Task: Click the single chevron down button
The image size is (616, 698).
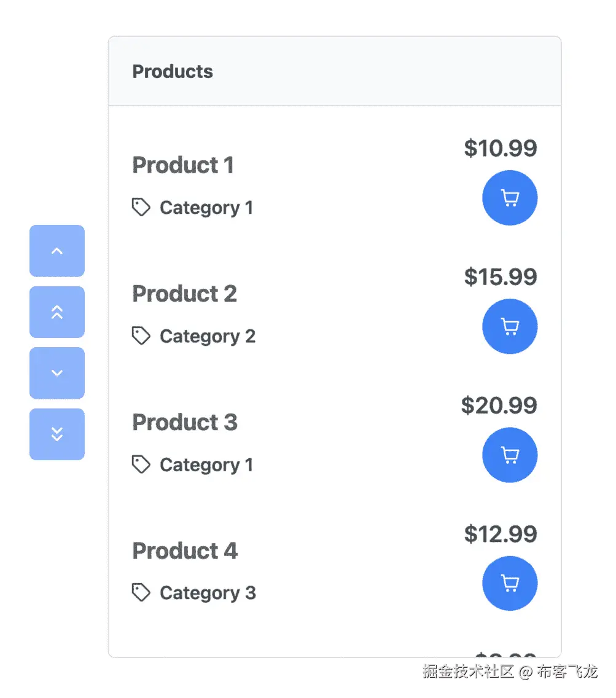Action: (x=57, y=373)
